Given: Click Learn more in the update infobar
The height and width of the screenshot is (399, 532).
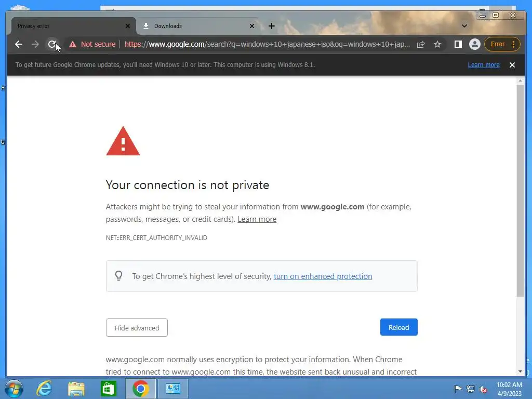Looking at the screenshot, I should (x=484, y=65).
